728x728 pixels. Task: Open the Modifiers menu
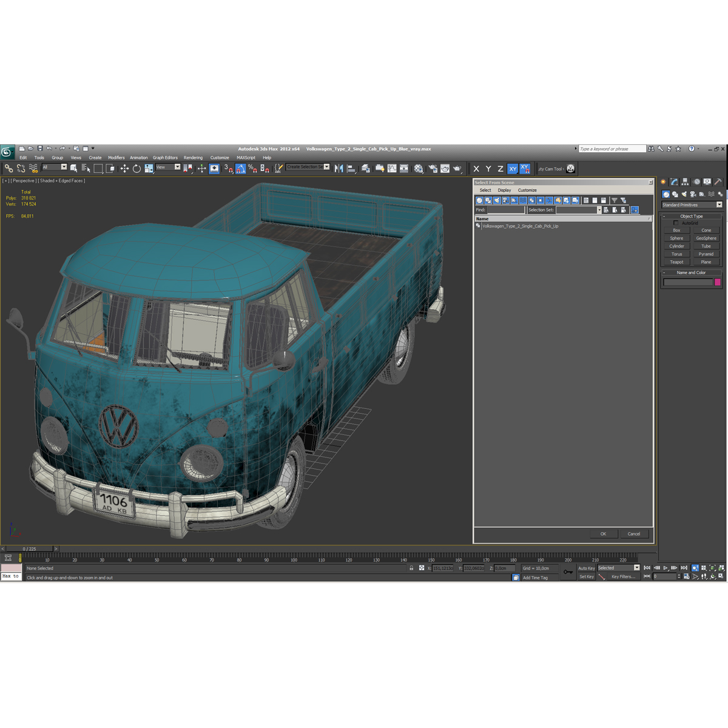pyautogui.click(x=116, y=158)
